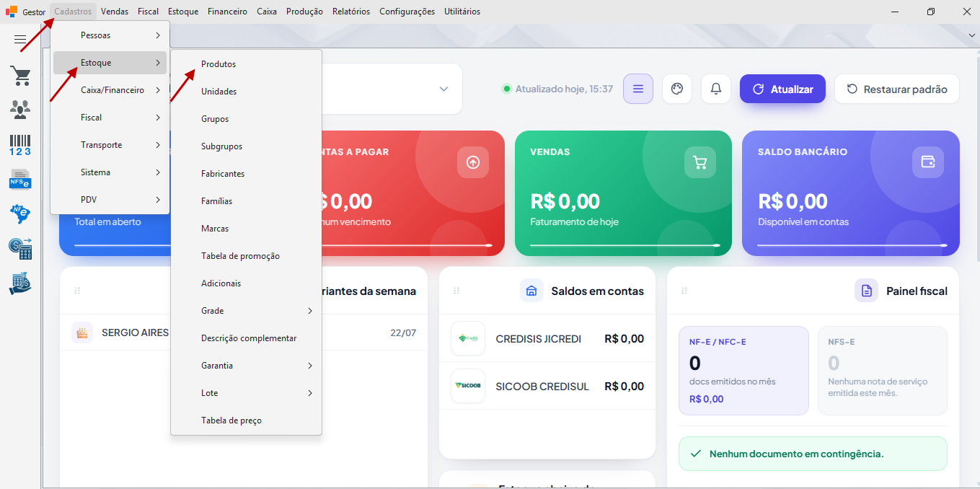Open the Financeiro menu
Viewport: 980px width, 489px height.
[x=227, y=12]
